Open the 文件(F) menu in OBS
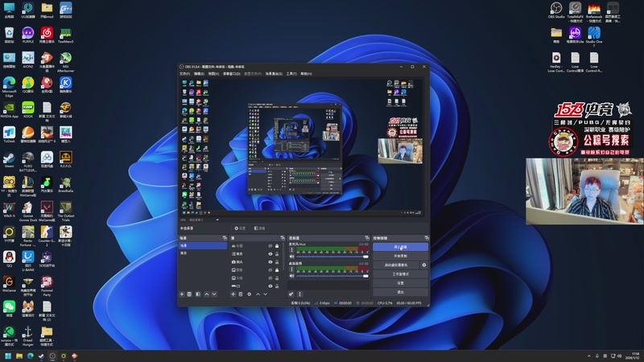Viewport: 644px width, 362px height. pos(185,74)
